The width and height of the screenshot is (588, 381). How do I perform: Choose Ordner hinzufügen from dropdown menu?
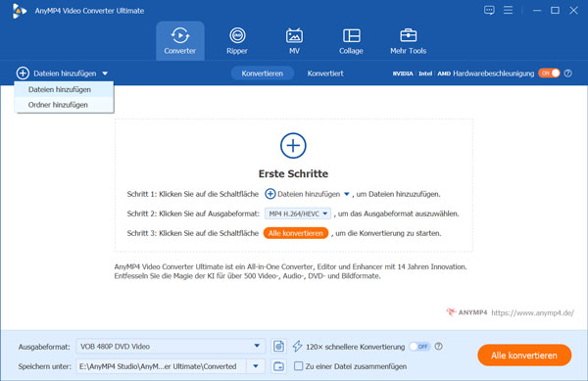click(x=64, y=105)
